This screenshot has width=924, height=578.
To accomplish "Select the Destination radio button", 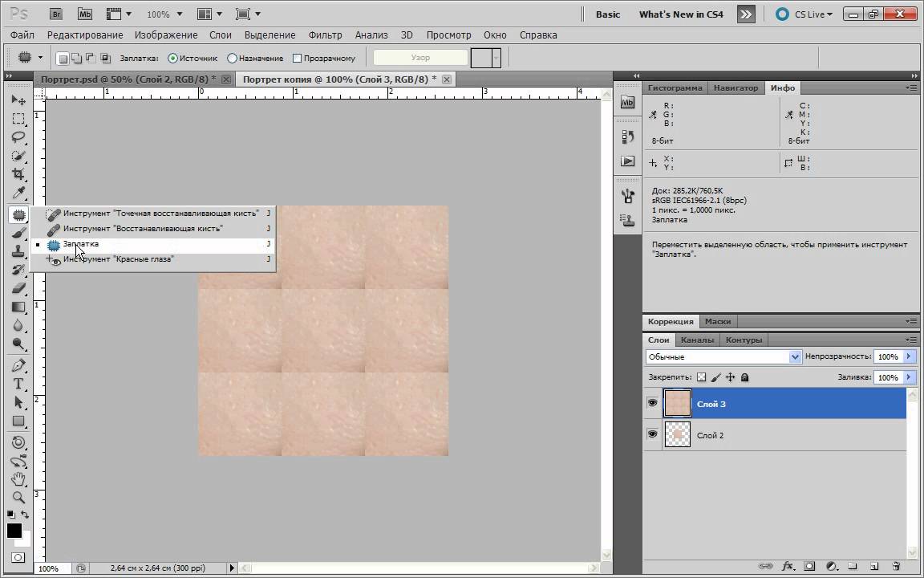I will coord(233,59).
